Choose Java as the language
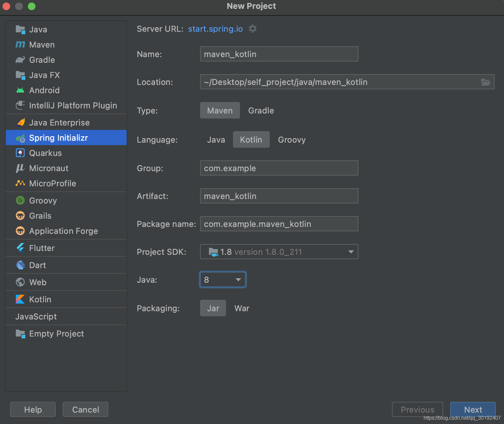This screenshot has width=504, height=424. (x=216, y=139)
